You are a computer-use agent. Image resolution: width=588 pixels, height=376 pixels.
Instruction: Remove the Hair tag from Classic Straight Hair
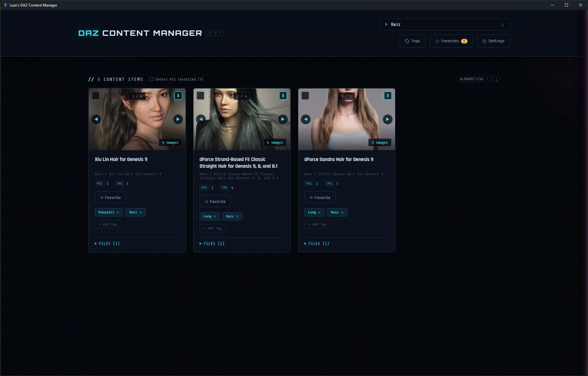point(237,217)
